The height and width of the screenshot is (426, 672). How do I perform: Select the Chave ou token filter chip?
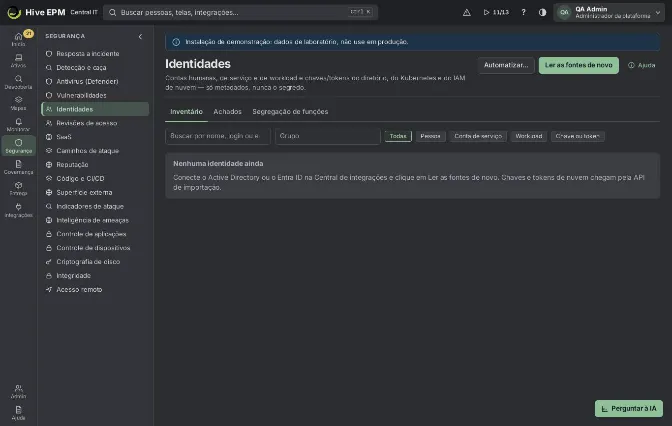pos(578,136)
